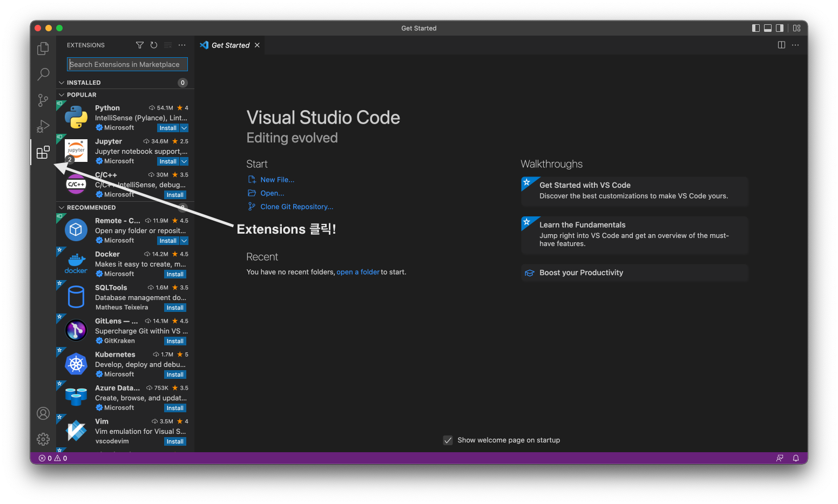Customize layout icon in title bar
This screenshot has width=838, height=504.
[x=796, y=28]
